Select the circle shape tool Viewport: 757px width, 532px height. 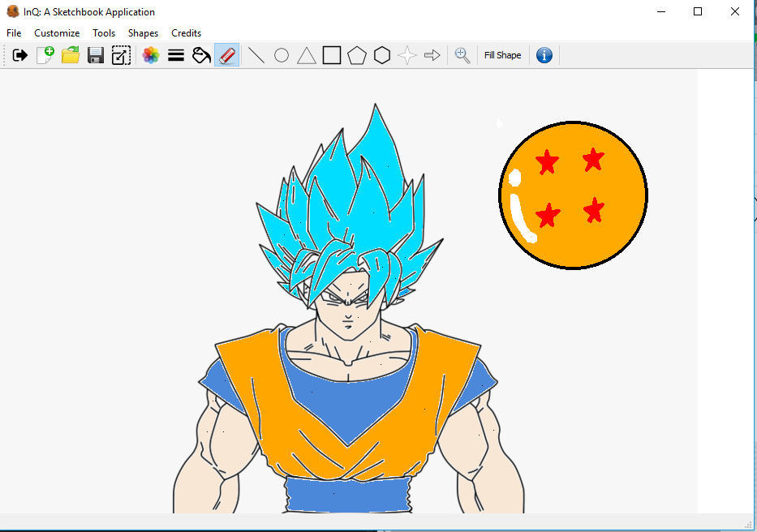282,55
